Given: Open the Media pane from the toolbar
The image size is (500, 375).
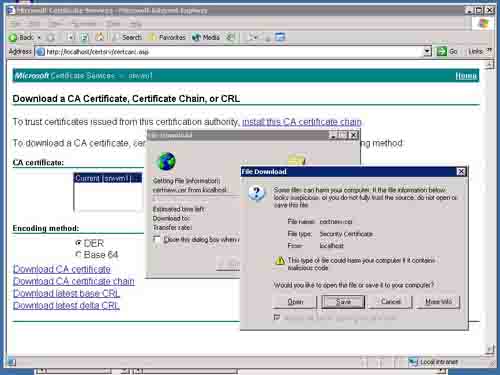Looking at the screenshot, I should coord(206,37).
